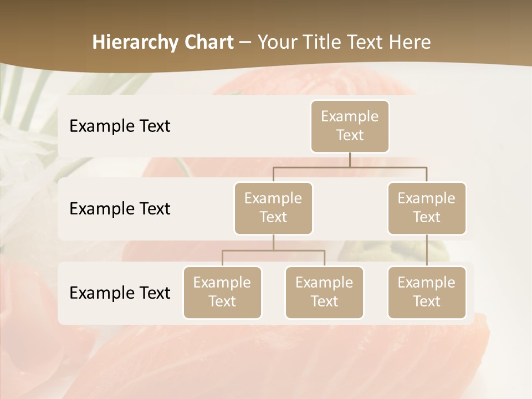Select the root node box of the hierarchy

pyautogui.click(x=350, y=126)
